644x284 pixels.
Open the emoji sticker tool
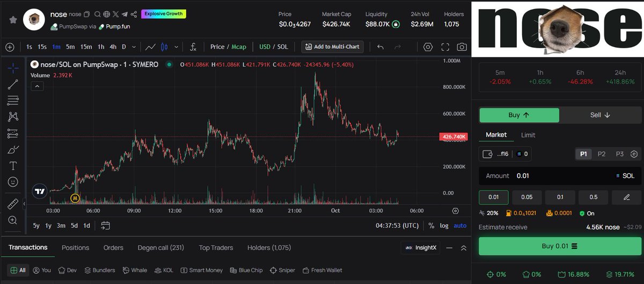coord(13,182)
